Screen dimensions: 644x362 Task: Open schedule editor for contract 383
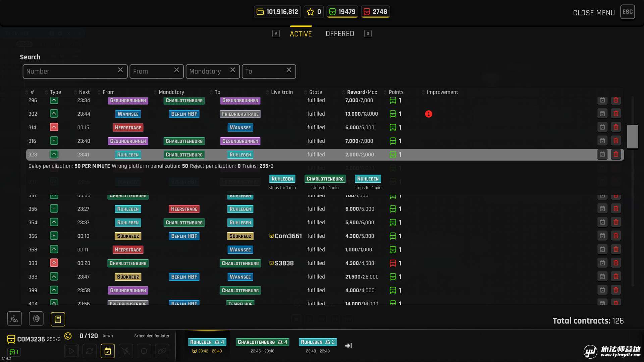coord(602,263)
